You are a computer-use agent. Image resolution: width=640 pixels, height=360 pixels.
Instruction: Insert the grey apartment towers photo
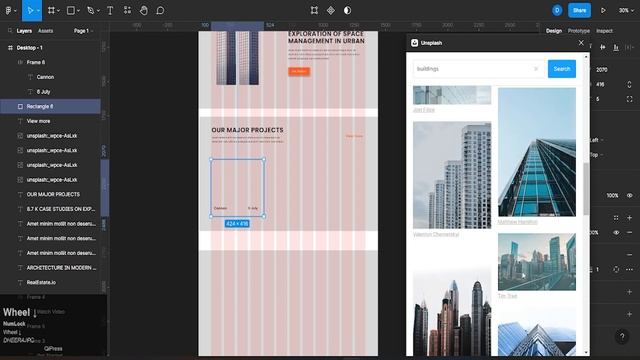tap(452, 175)
